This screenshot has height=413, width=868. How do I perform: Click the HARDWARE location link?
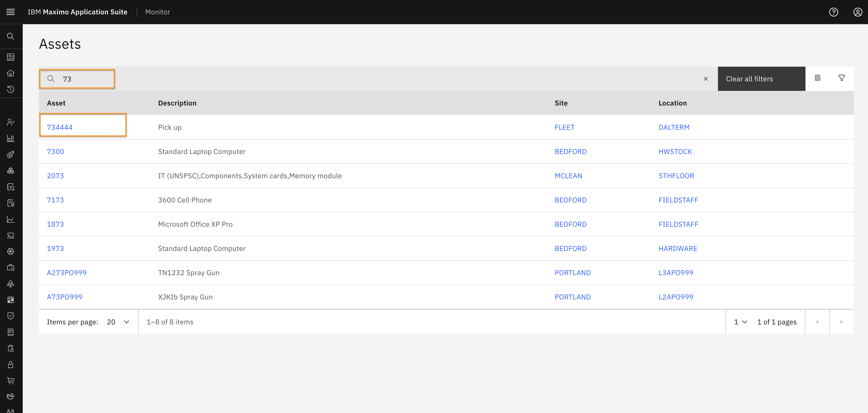pyautogui.click(x=678, y=249)
